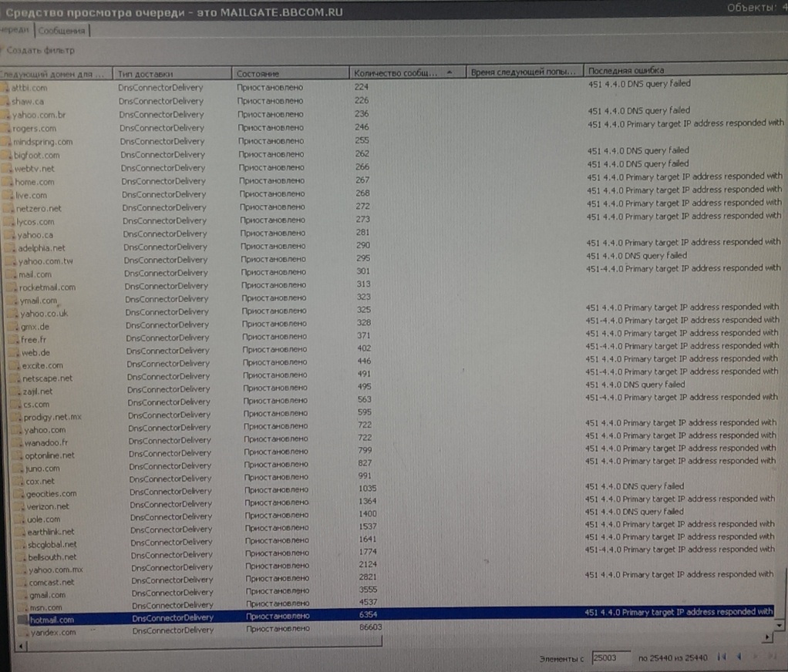Click the queue icon next to cox.net
The height and width of the screenshot is (672, 788).
(19, 481)
